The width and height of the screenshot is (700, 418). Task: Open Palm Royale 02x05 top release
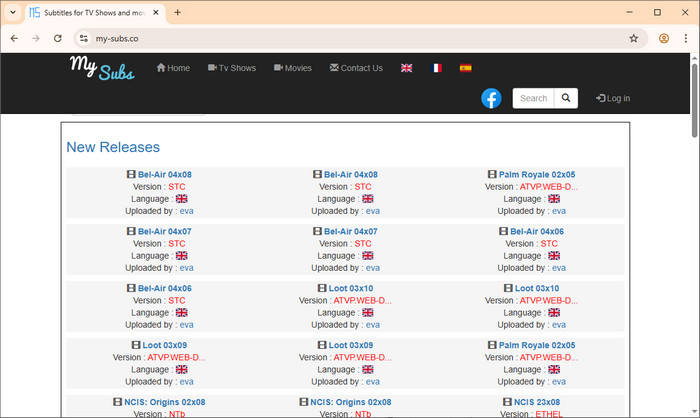pyautogui.click(x=537, y=174)
